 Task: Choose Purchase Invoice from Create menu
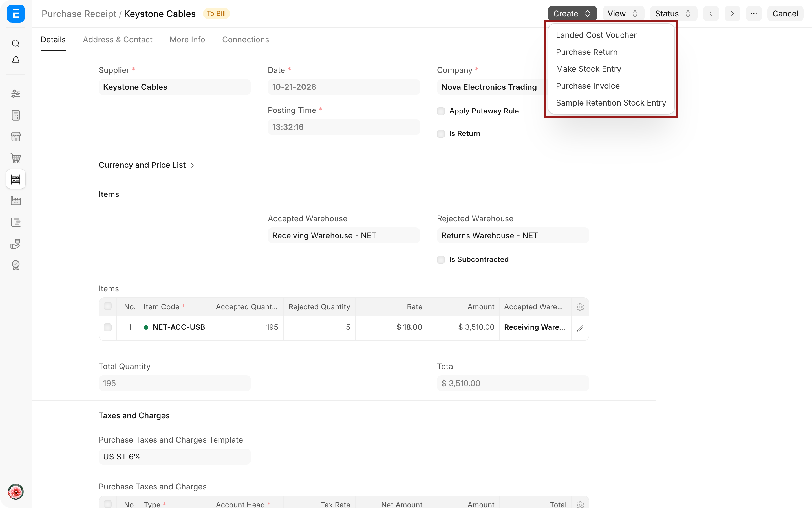tap(588, 86)
